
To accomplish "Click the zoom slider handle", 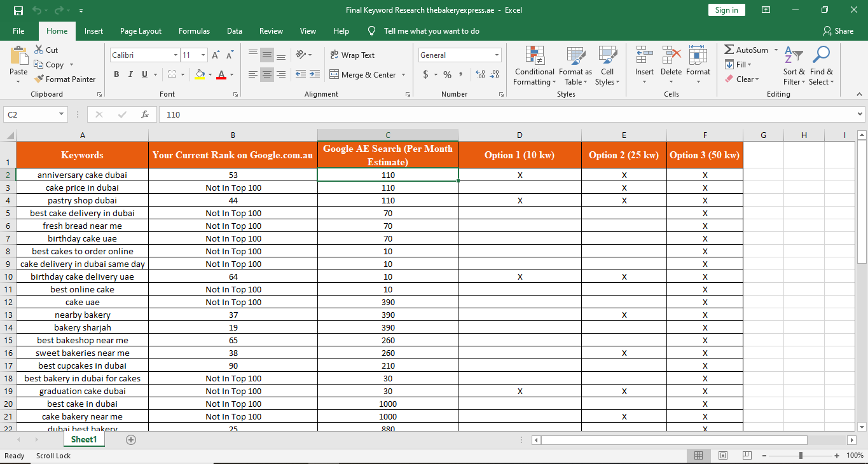I will (801, 456).
